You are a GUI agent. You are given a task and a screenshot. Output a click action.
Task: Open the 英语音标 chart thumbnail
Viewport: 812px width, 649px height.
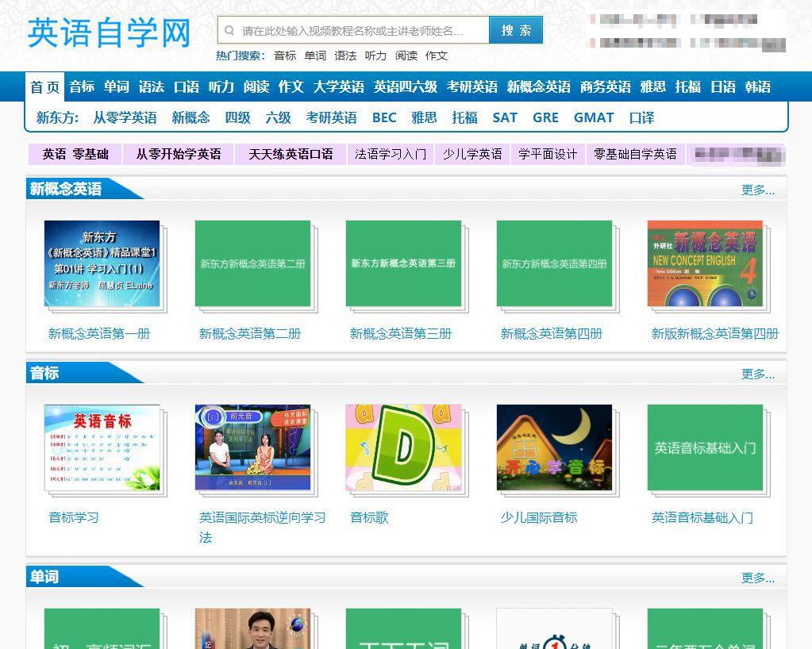pyautogui.click(x=102, y=447)
